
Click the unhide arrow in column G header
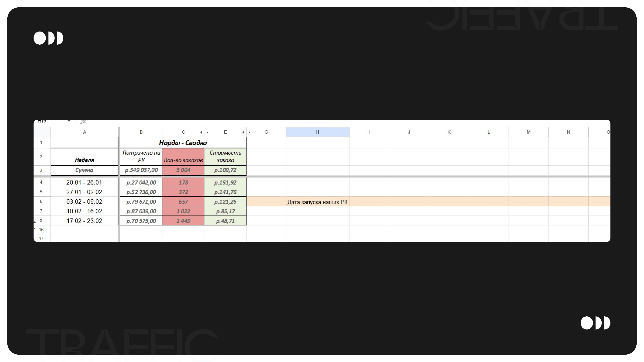tap(249, 132)
